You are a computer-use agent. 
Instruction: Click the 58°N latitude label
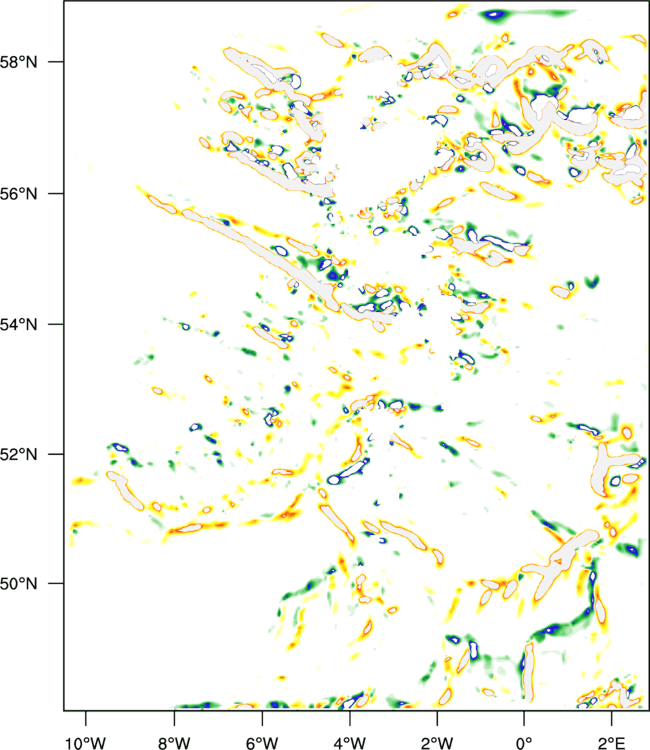click(x=18, y=62)
